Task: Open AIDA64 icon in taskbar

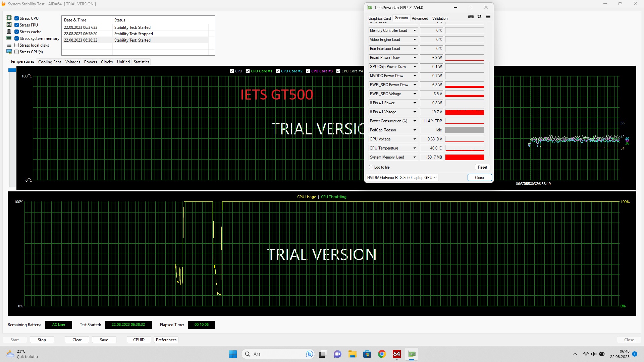Action: [396, 354]
